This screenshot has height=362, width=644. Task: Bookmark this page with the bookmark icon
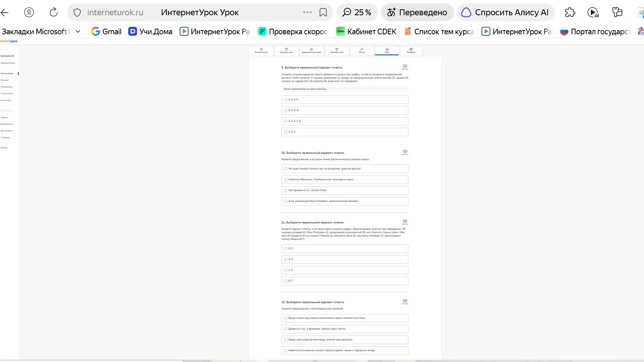pos(323,13)
